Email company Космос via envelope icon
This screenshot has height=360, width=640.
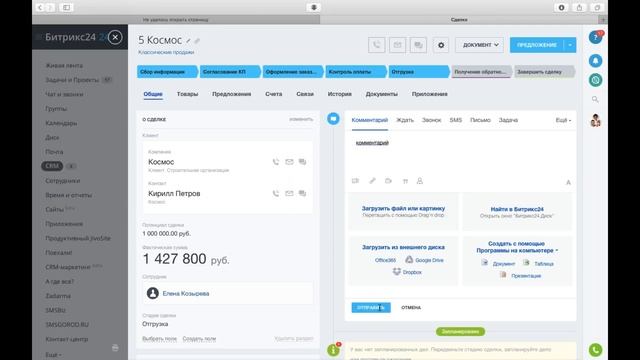(289, 162)
